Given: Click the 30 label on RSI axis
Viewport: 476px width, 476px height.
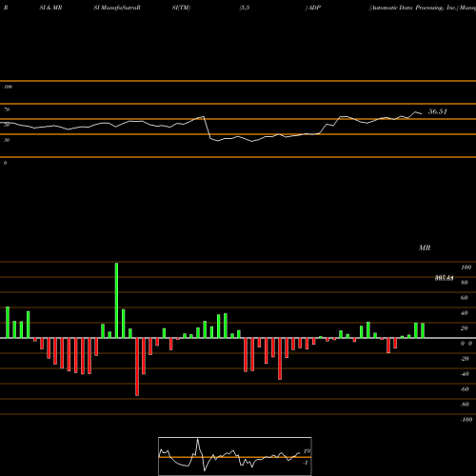Looking at the screenshot, I should (7, 140).
